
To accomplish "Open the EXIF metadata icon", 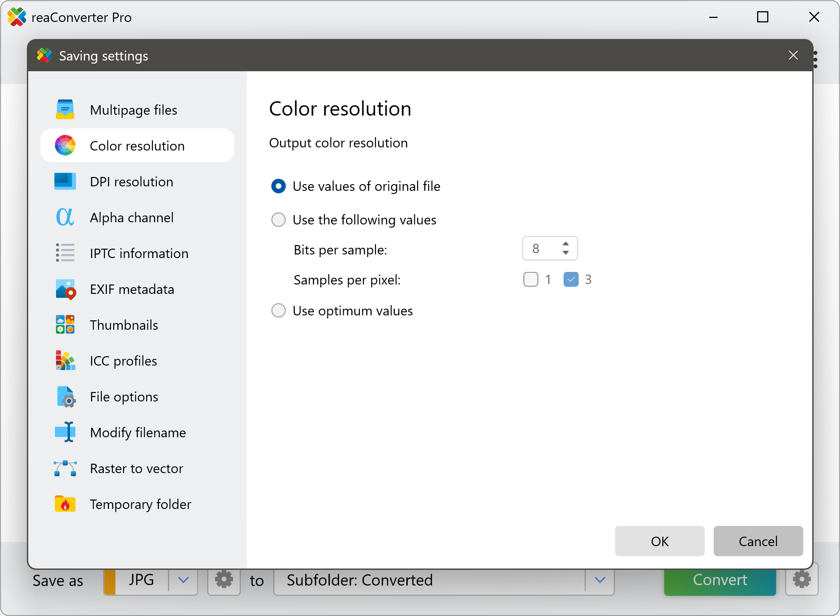I will 65,289.
